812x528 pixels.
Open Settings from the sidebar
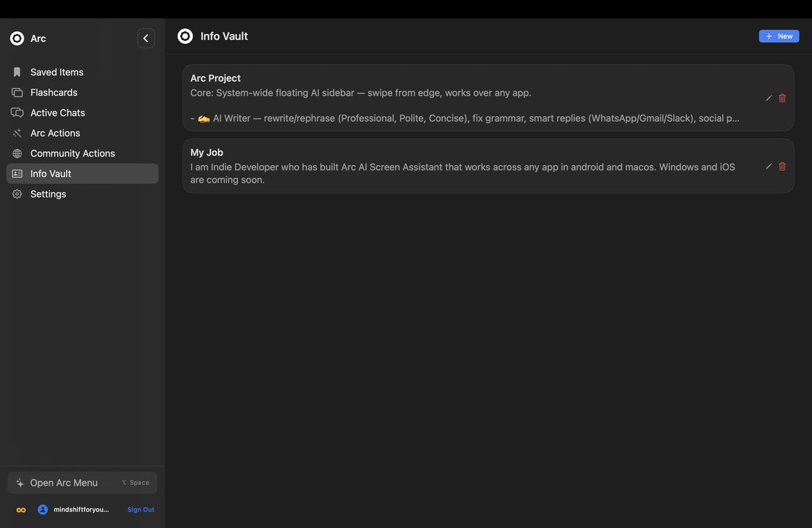click(x=83, y=194)
